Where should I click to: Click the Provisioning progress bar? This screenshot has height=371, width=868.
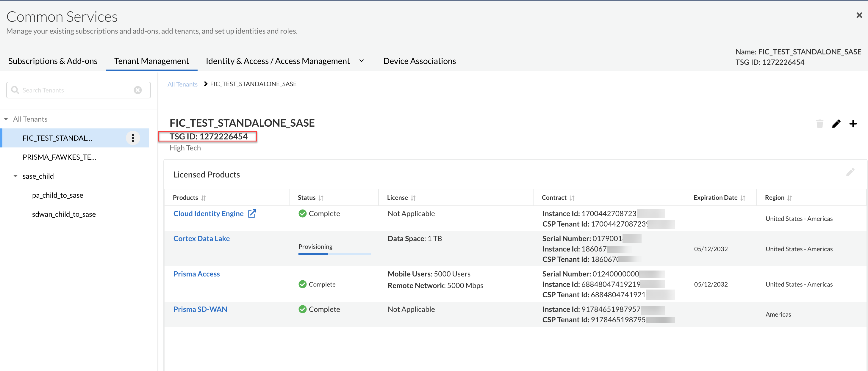pyautogui.click(x=334, y=254)
